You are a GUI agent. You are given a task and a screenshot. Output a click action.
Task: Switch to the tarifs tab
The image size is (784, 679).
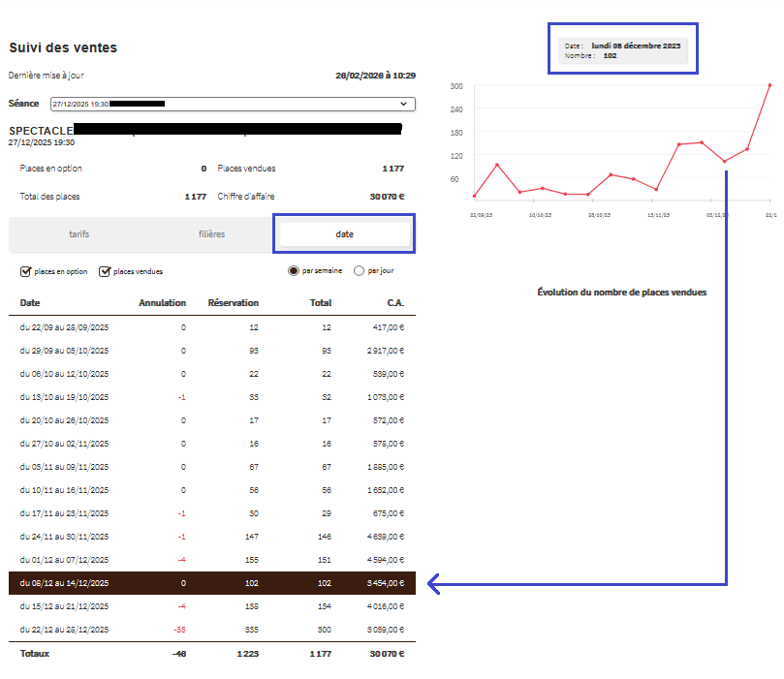point(78,234)
